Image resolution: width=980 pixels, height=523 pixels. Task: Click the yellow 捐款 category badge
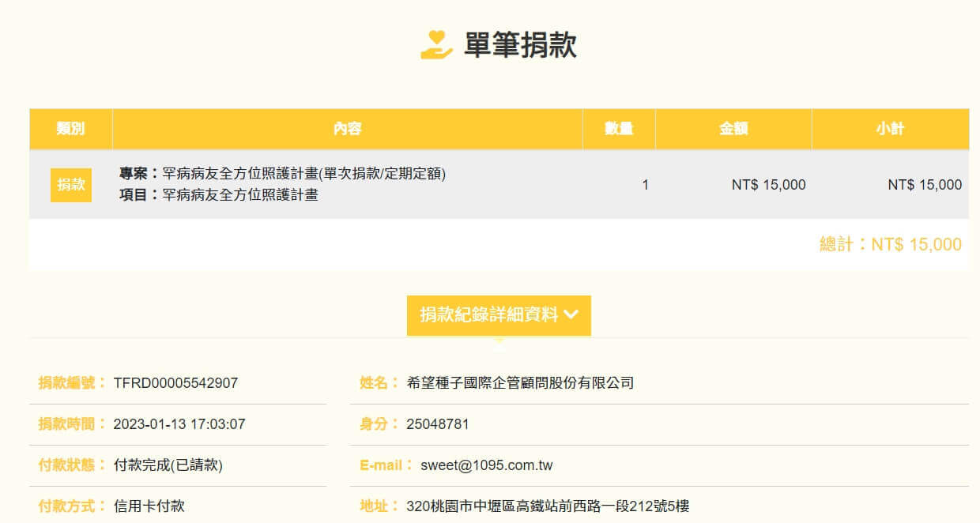71,185
